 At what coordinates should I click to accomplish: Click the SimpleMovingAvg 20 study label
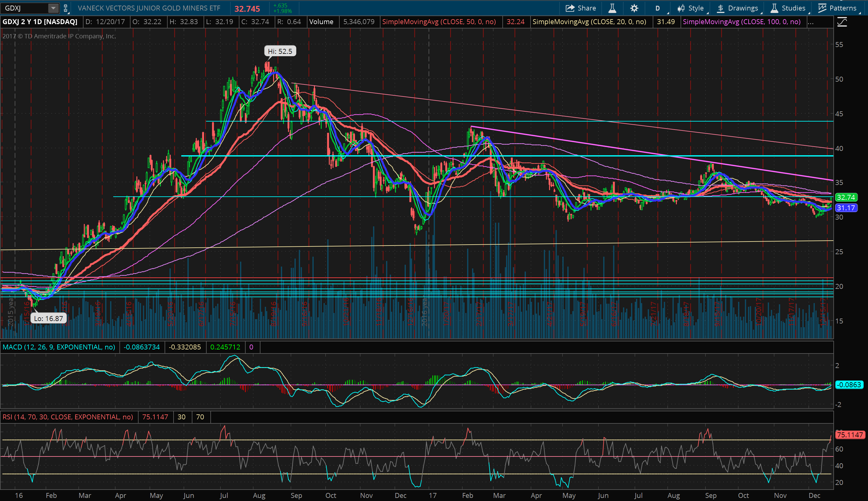(x=589, y=22)
